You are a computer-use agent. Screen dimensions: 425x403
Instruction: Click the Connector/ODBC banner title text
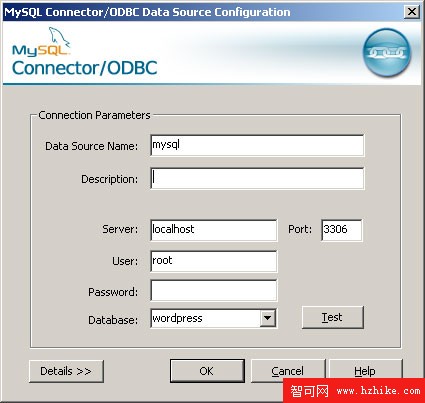pos(85,68)
